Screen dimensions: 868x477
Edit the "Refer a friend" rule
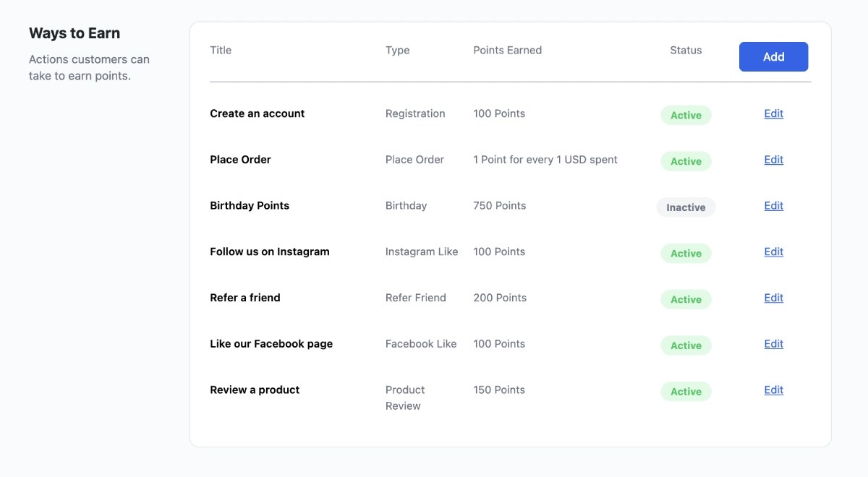pos(773,298)
